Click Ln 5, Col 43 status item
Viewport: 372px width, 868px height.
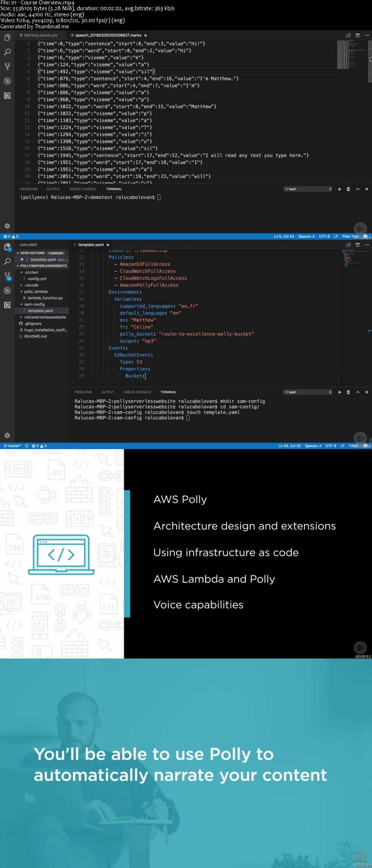tap(284, 236)
